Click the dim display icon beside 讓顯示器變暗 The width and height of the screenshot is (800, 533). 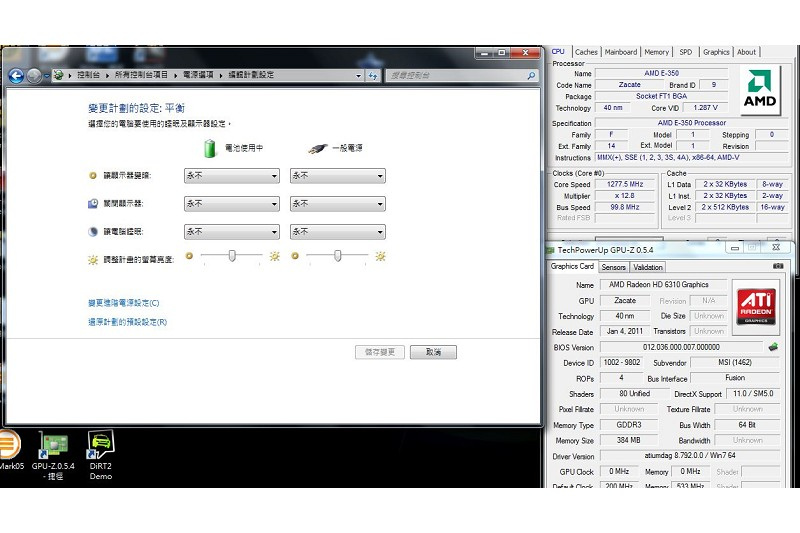[x=93, y=175]
